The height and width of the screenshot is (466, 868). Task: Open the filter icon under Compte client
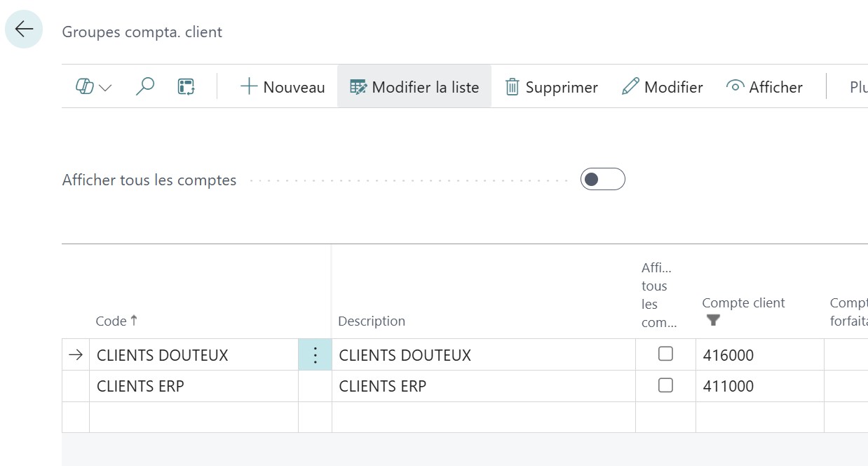713,320
